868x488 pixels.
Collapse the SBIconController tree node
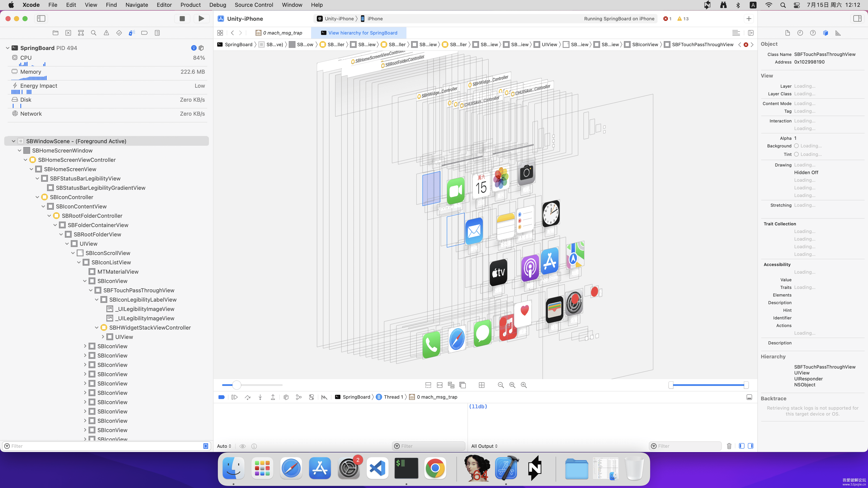37,197
